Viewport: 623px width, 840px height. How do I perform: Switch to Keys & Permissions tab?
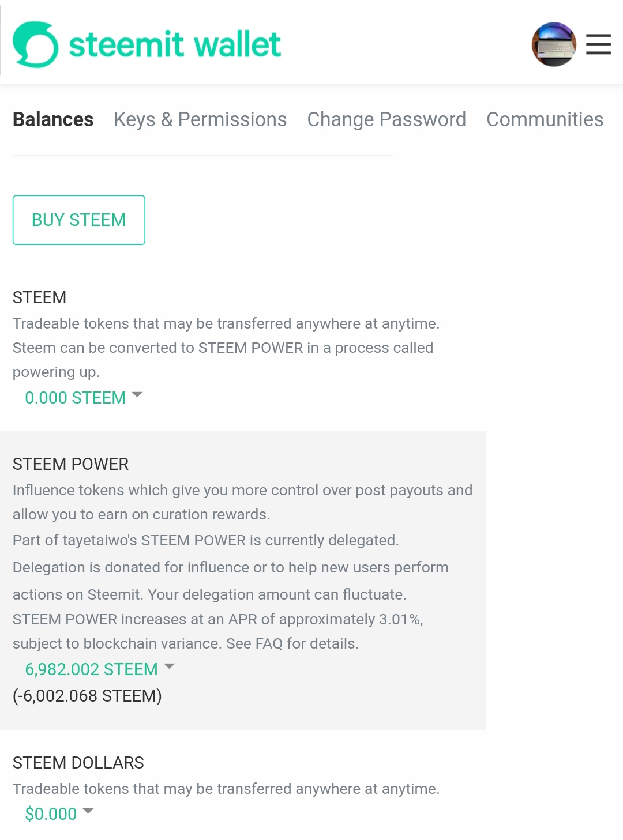[x=200, y=119]
